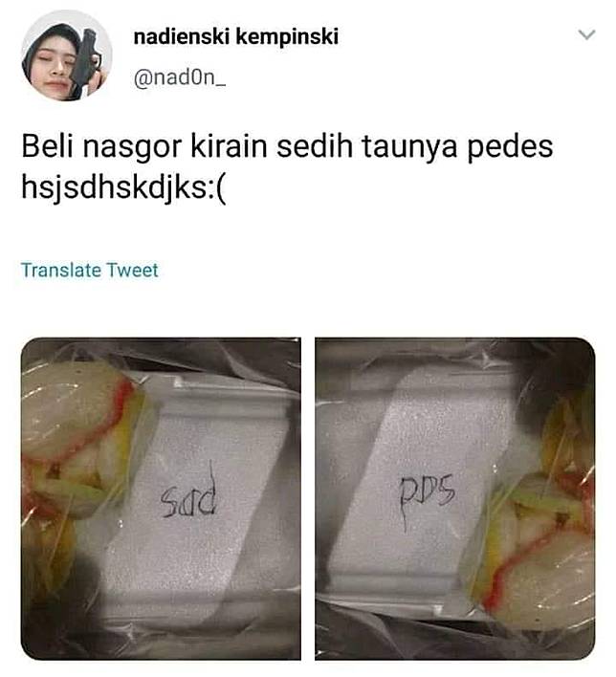The height and width of the screenshot is (677, 616).
Task: Click the handwritten 'sad' on the left box
Action: pyautogui.click(x=188, y=492)
